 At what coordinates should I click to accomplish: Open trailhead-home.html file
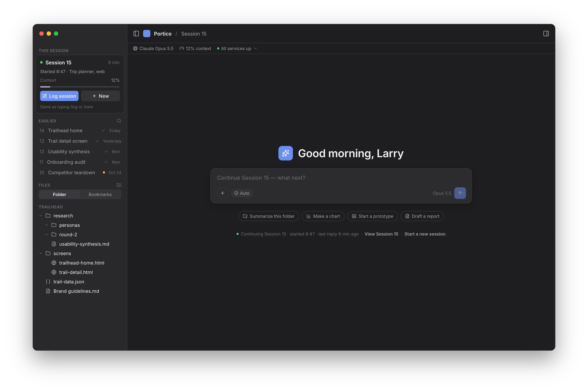tap(80, 263)
